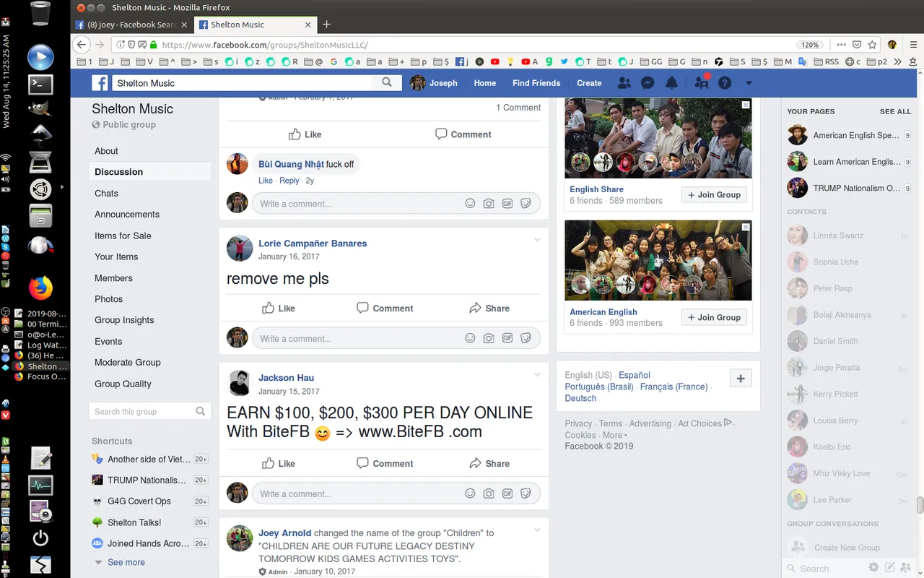This screenshot has width=924, height=578.
Task: Open the Trash icon at dock top
Action: (x=40, y=14)
